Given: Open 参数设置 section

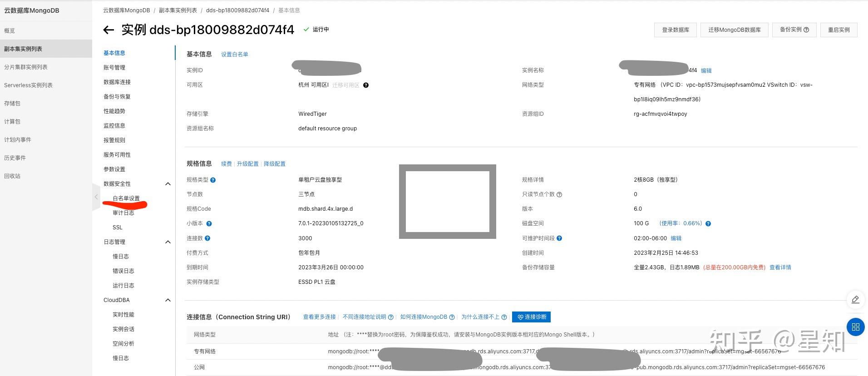Looking at the screenshot, I should (114, 169).
